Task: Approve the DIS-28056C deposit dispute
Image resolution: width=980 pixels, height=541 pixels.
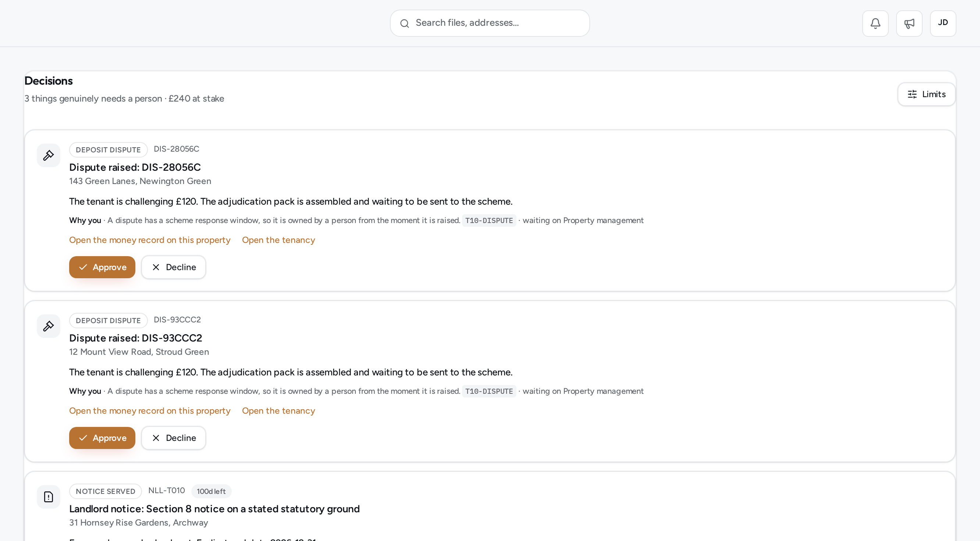Action: click(x=102, y=267)
